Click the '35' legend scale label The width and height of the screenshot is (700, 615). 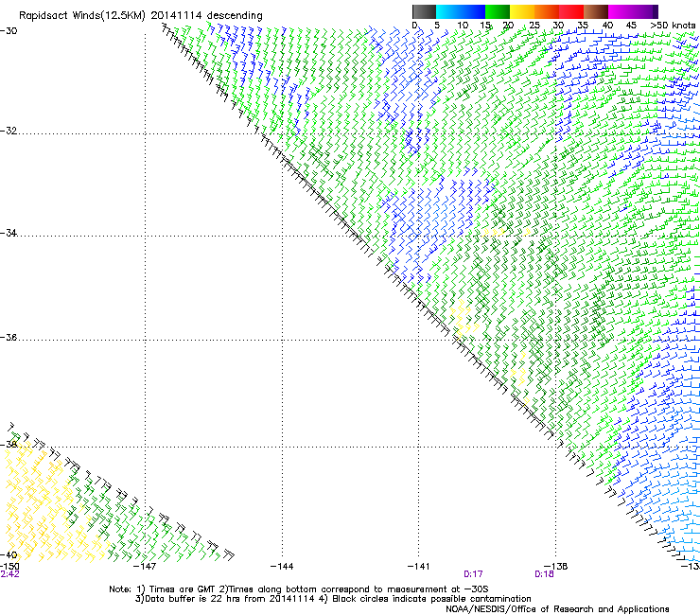pos(583,26)
